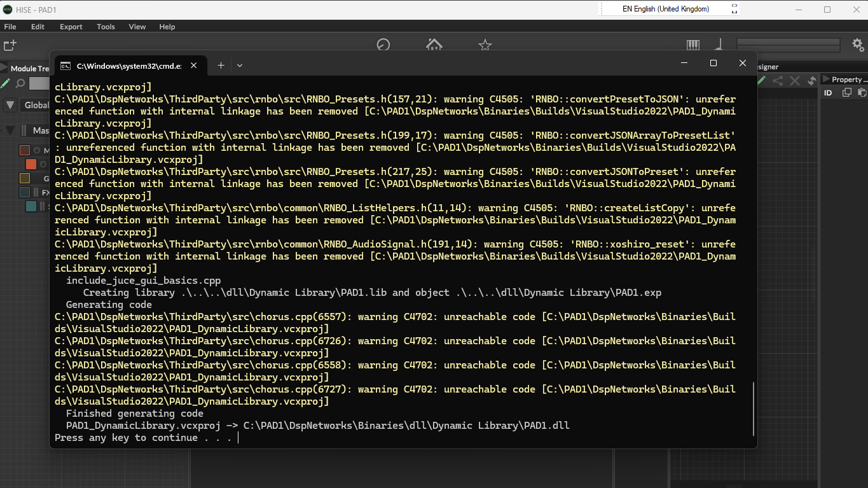868x488 pixels.
Task: Click the star favourites icon in HISE top bar
Action: point(485,44)
